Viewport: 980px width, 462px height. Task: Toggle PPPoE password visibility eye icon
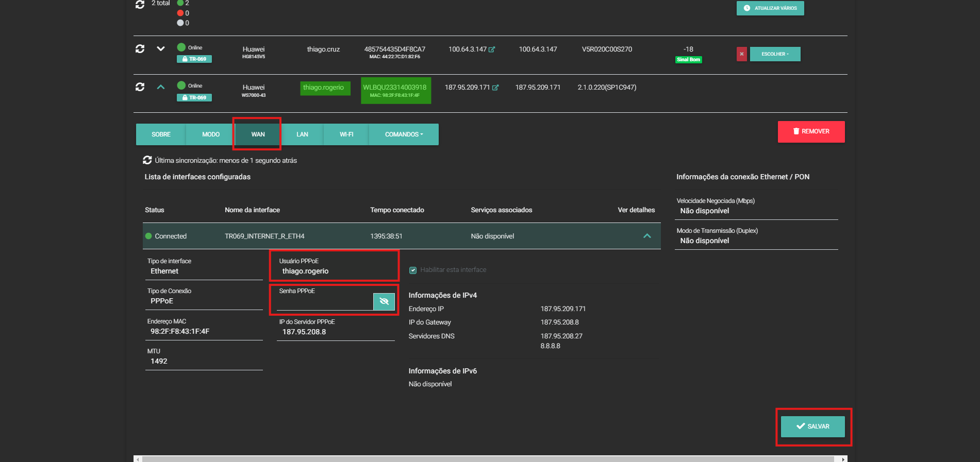click(x=384, y=301)
